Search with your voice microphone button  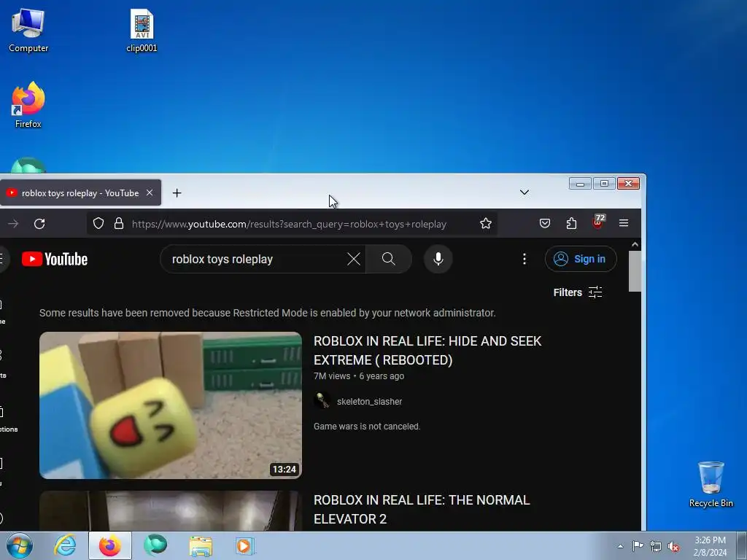click(438, 259)
